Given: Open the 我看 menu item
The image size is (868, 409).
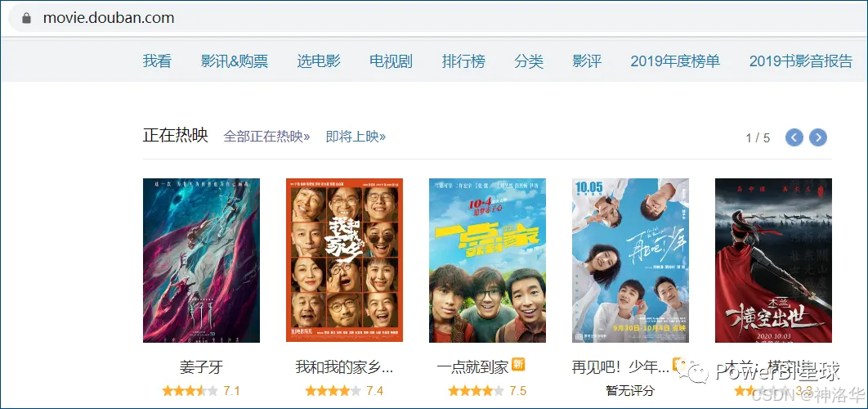Looking at the screenshot, I should coord(157,61).
